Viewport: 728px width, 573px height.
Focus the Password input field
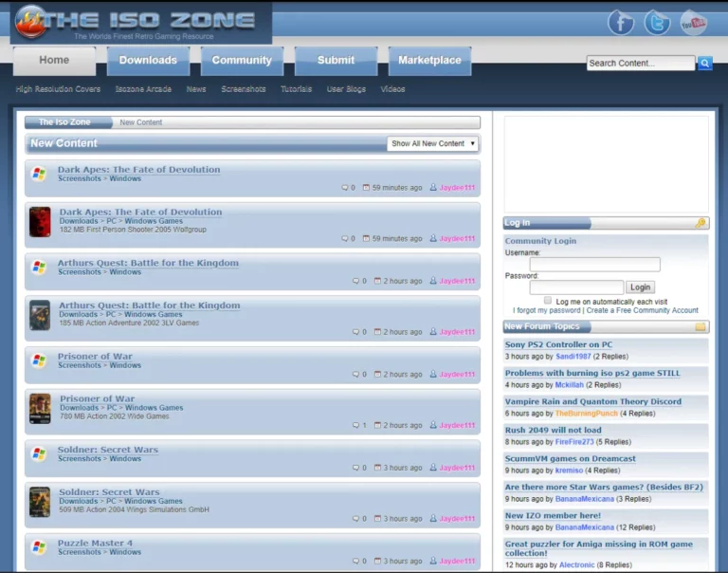[x=576, y=287]
